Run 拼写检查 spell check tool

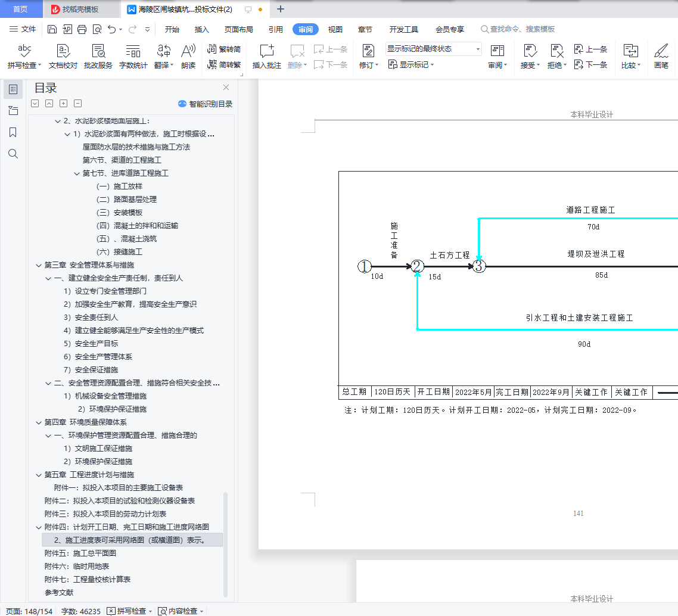pyautogui.click(x=24, y=56)
